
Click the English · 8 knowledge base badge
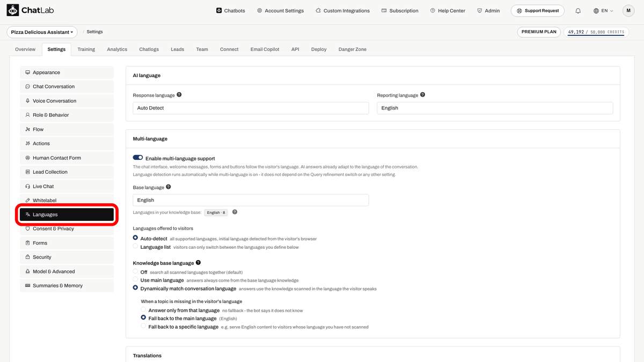(x=216, y=212)
